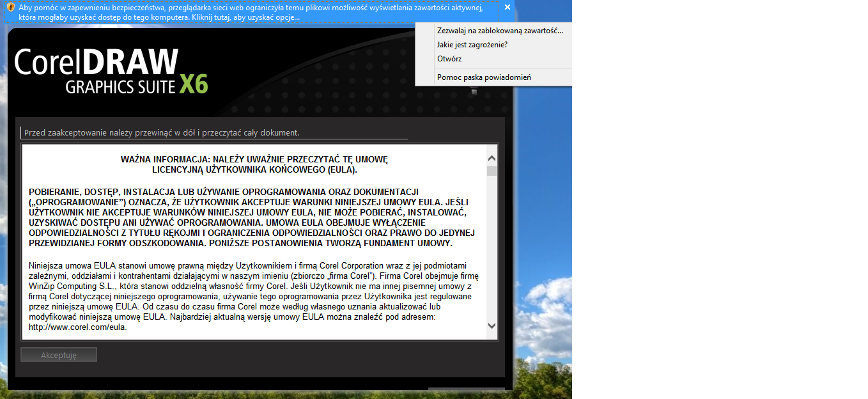Click the green X6 version emblem
The image size is (868, 399).
coord(194,84)
